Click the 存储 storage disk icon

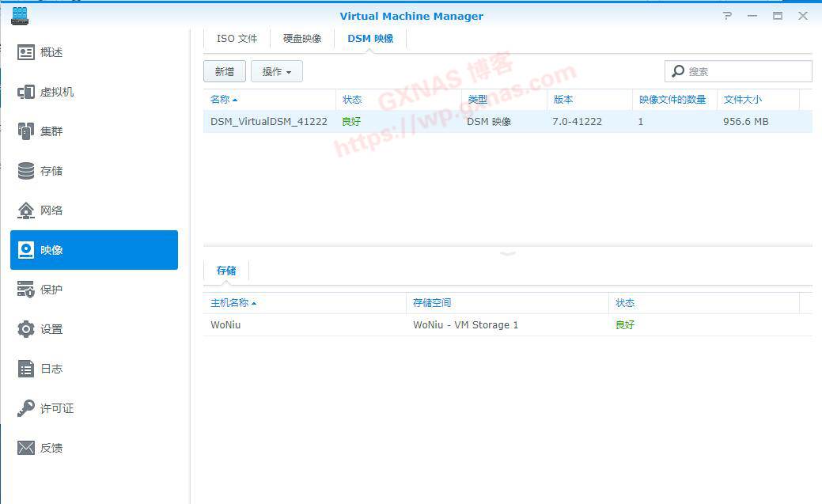point(26,171)
